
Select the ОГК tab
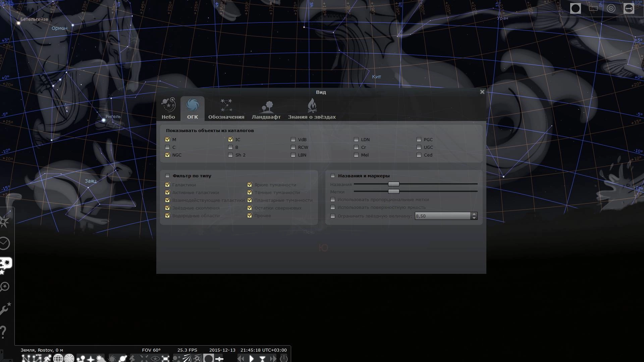tap(193, 109)
